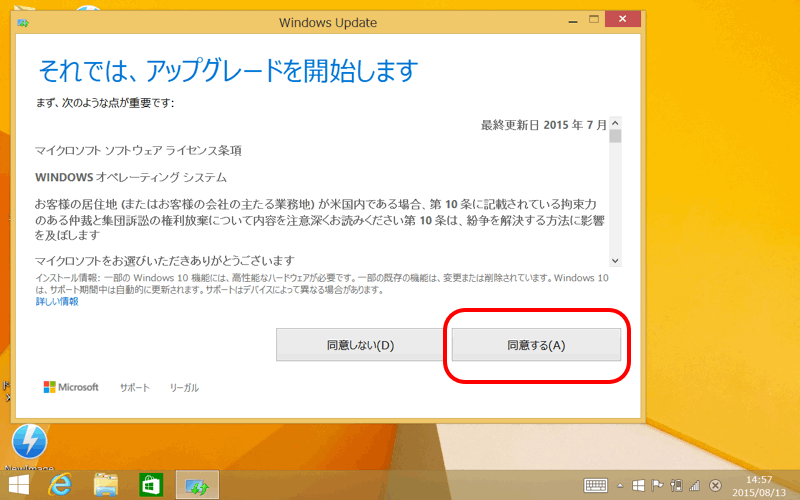Open the サポート link in footer
Image resolution: width=800 pixels, height=500 pixels.
pos(135,387)
